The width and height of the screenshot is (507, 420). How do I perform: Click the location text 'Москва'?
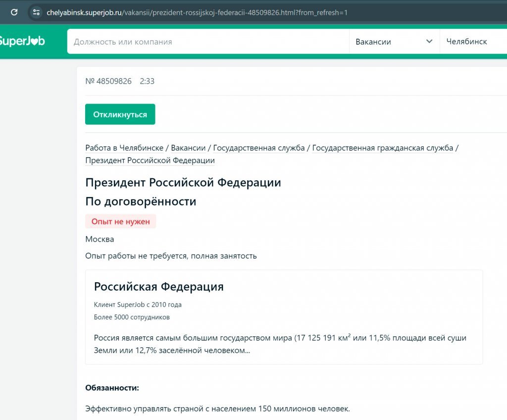click(x=100, y=239)
